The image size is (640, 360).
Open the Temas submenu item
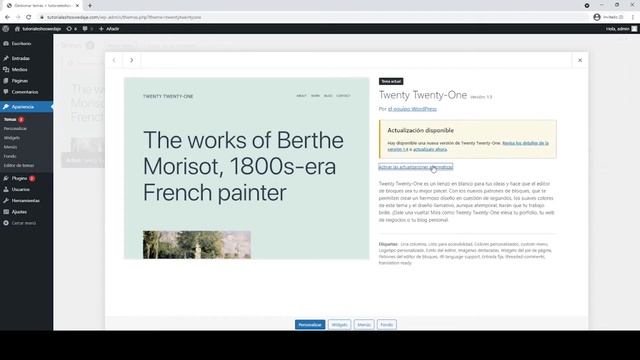(10, 119)
